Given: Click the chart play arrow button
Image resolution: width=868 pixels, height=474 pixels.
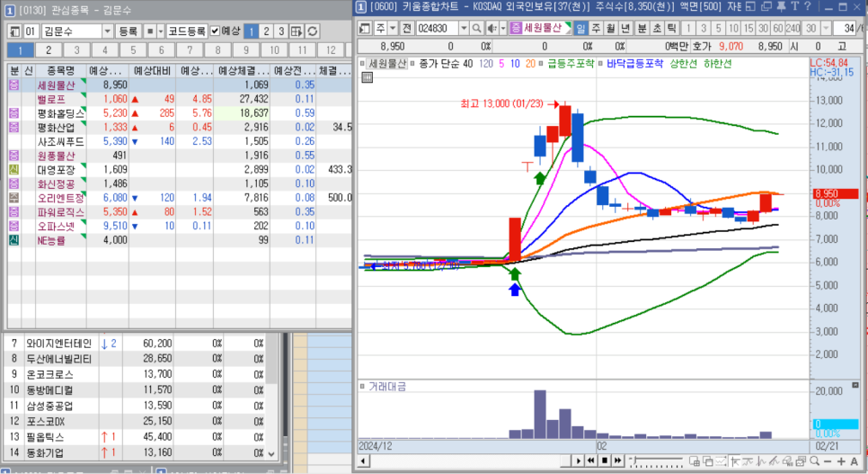Looking at the screenshot, I should (578, 461).
